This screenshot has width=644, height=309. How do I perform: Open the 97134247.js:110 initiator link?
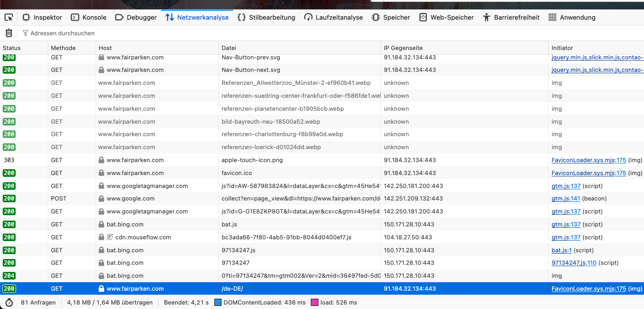click(x=574, y=263)
